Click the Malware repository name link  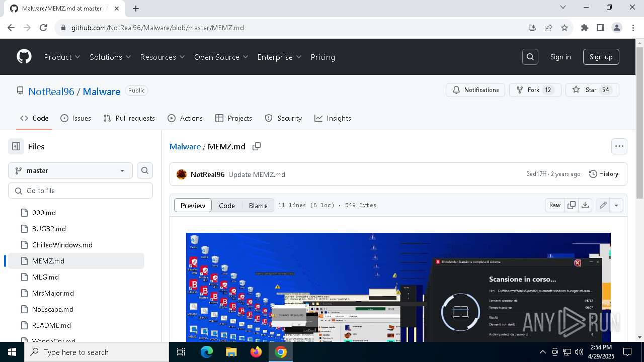(102, 92)
